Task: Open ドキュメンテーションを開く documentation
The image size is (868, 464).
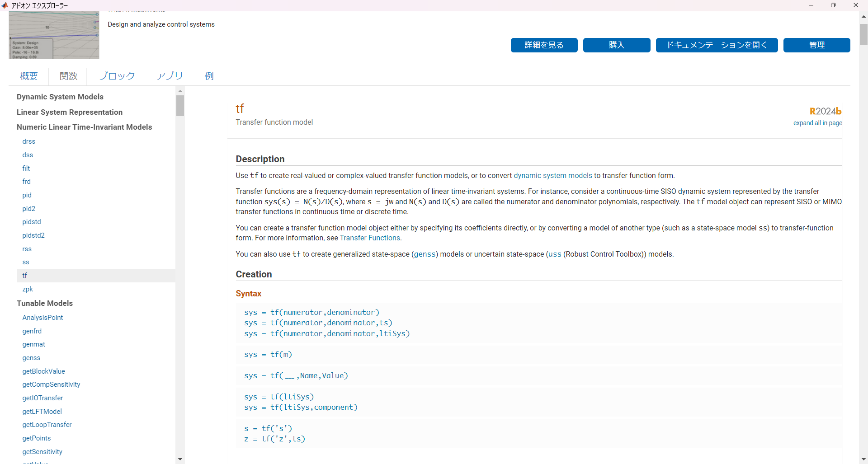Action: (717, 45)
